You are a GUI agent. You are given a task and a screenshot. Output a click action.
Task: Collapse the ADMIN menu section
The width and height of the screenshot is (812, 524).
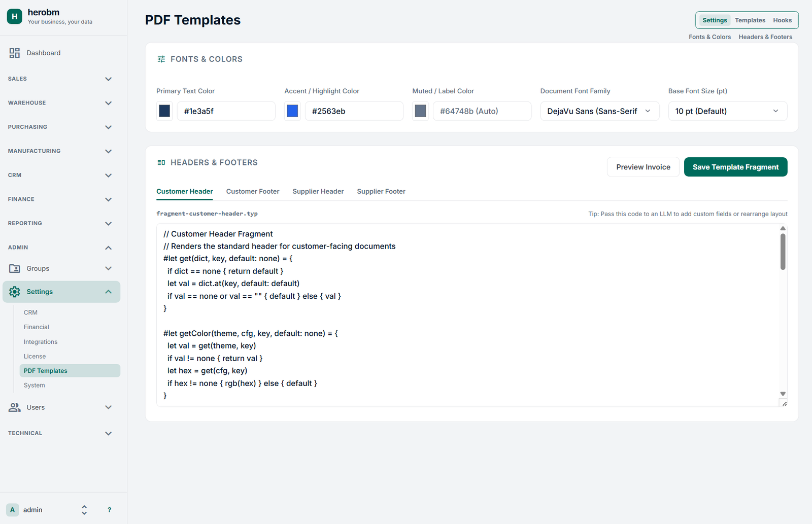tap(60, 248)
